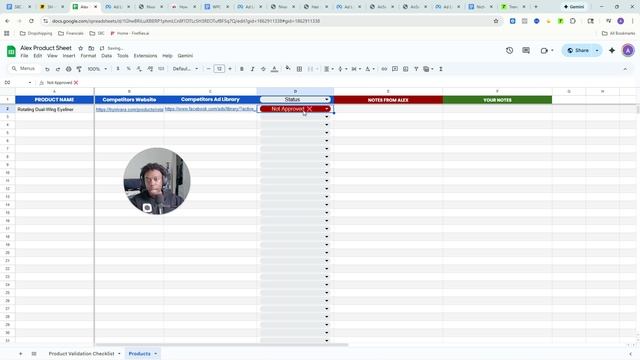Open the Status header dropdown
Image resolution: width=640 pixels, height=360 pixels.
(327, 100)
